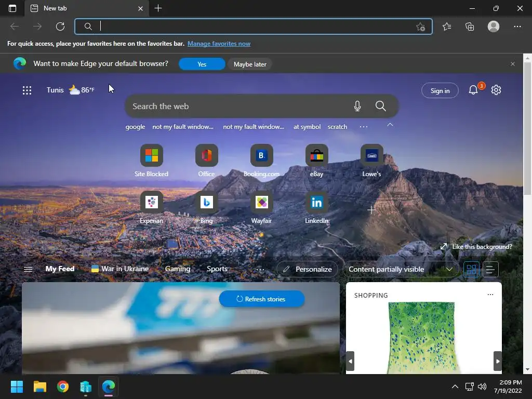Open the Site Blocked quick link
Viewport: 532px width, 399px height.
click(x=151, y=161)
